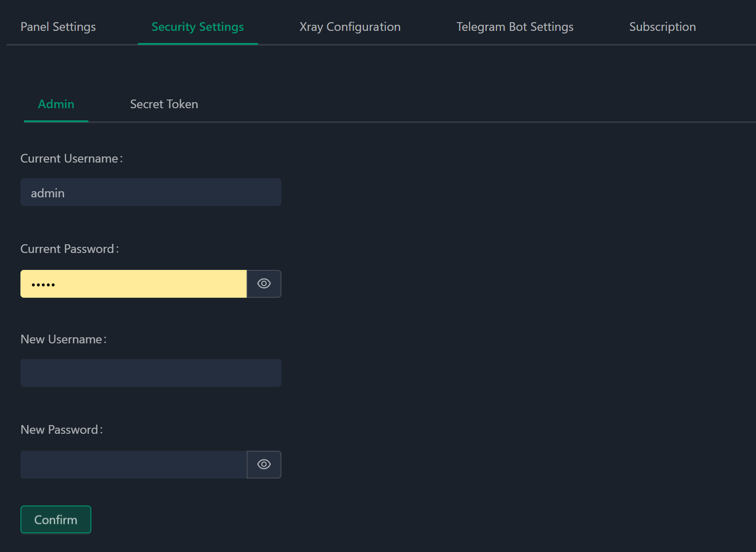This screenshot has height=552, width=756.
Task: Select the Admin sub-tab
Action: point(56,104)
